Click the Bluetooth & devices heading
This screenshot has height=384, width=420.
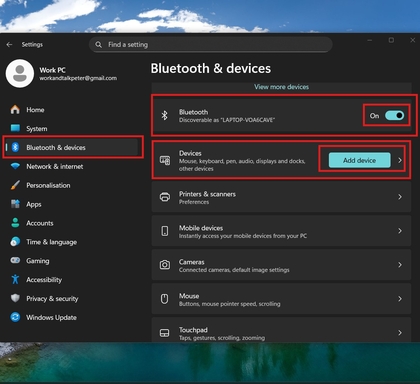211,68
